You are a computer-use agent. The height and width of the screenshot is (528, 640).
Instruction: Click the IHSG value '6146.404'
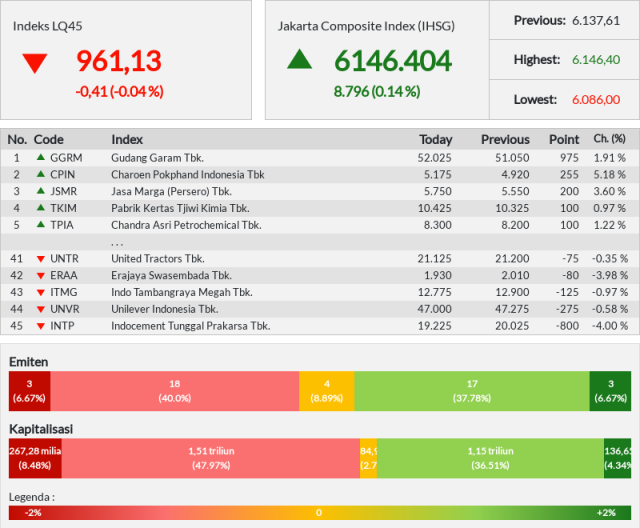pyautogui.click(x=393, y=61)
